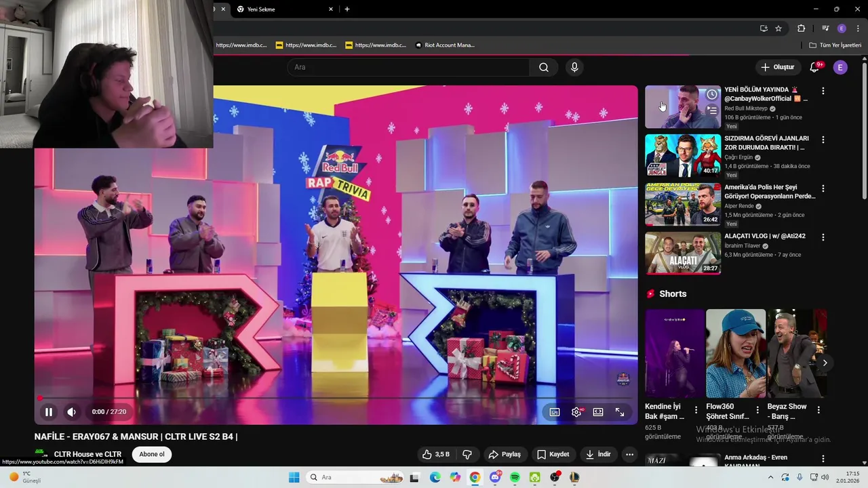Screen dimensions: 868x488
Task: Open the video player settings gear
Action: (576, 411)
